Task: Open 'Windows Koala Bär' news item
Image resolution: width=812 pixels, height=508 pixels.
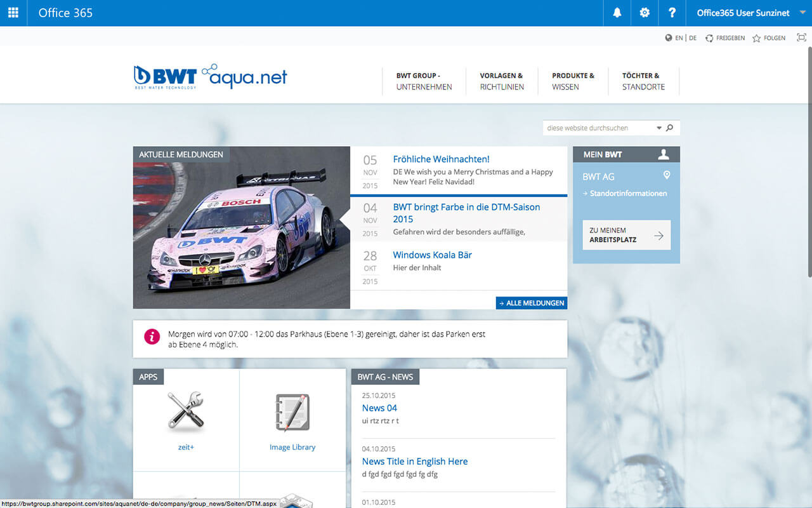Action: click(432, 255)
